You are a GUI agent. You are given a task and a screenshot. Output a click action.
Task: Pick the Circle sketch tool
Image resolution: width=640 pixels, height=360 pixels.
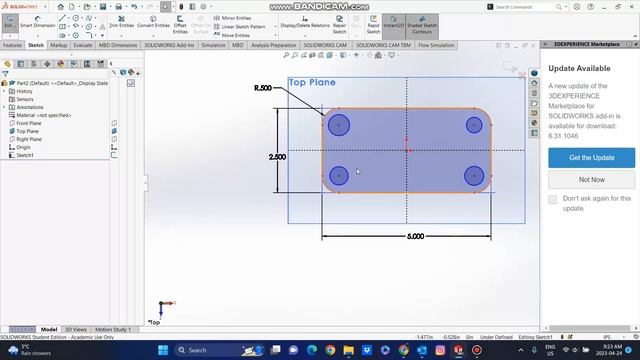coord(76,18)
